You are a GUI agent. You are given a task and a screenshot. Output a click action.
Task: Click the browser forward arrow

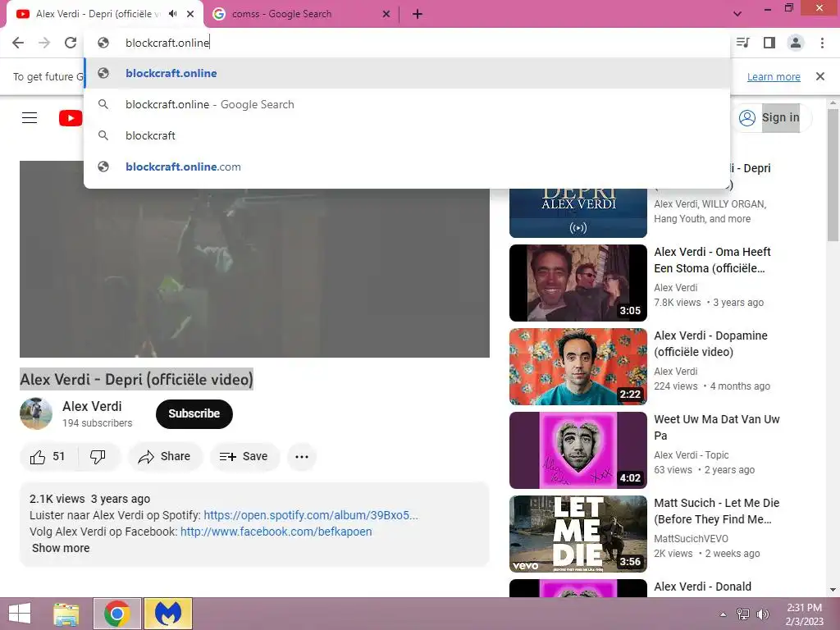tap(44, 43)
